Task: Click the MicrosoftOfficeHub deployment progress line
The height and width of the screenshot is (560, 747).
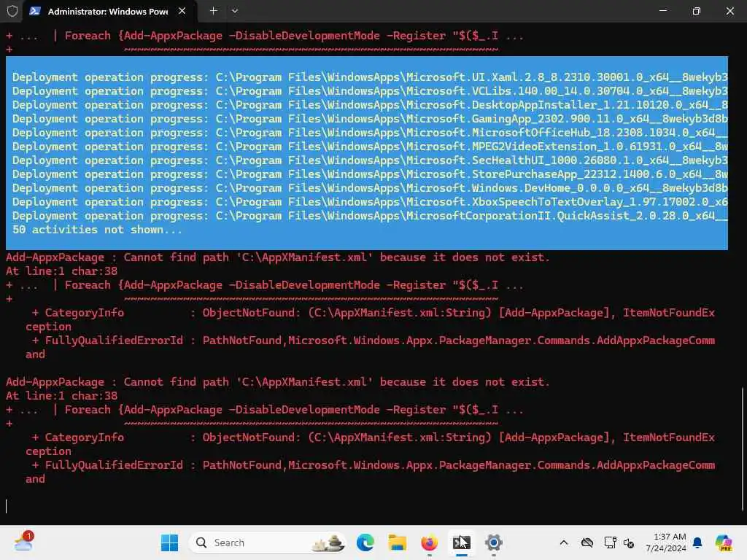Action: click(370, 133)
